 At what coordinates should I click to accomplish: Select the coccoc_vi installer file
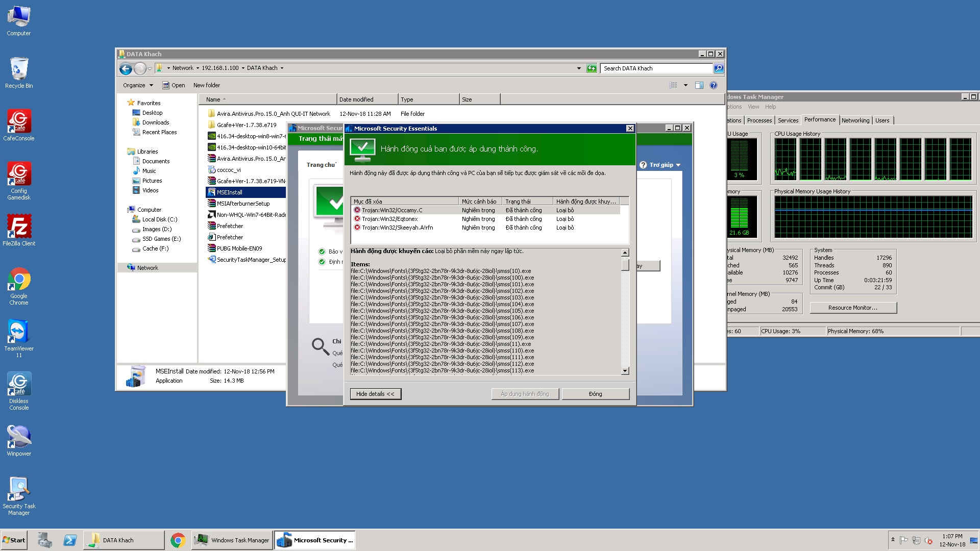tap(224, 170)
